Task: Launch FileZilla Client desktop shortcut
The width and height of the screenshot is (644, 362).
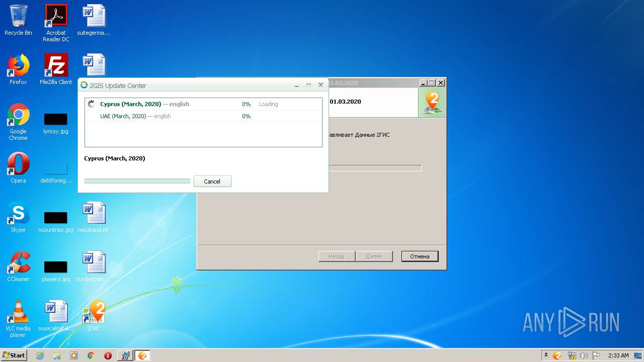Action: click(x=56, y=69)
